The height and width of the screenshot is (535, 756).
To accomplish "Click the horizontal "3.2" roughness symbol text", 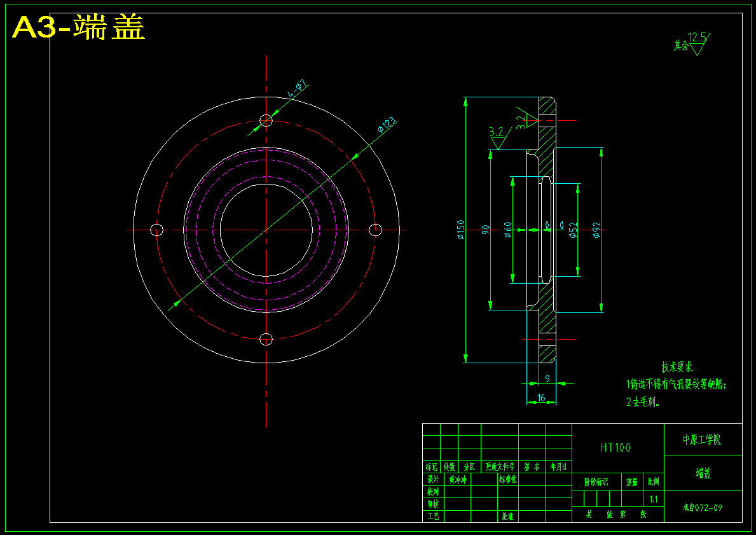I will point(496,132).
